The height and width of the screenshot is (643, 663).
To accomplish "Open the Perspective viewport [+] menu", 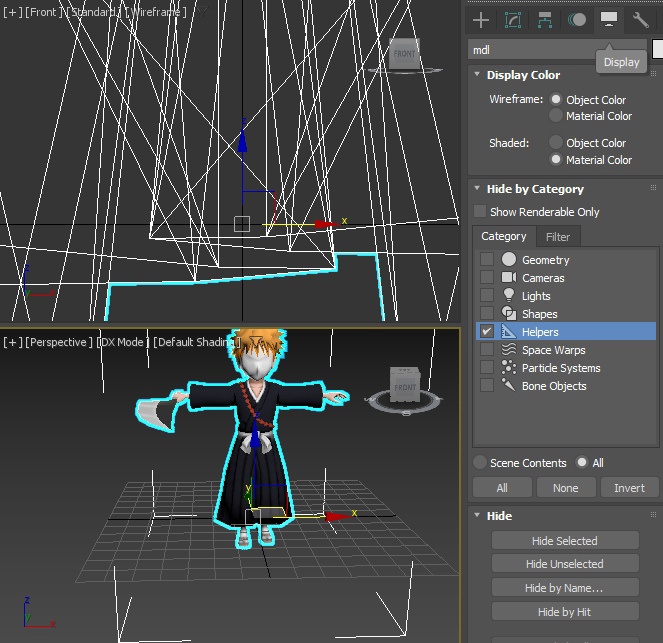I will (x=13, y=342).
